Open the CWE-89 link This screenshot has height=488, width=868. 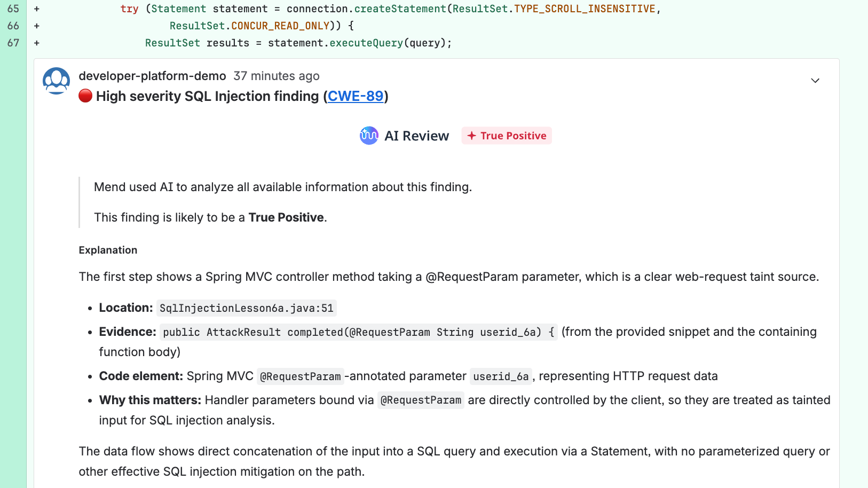pyautogui.click(x=356, y=96)
